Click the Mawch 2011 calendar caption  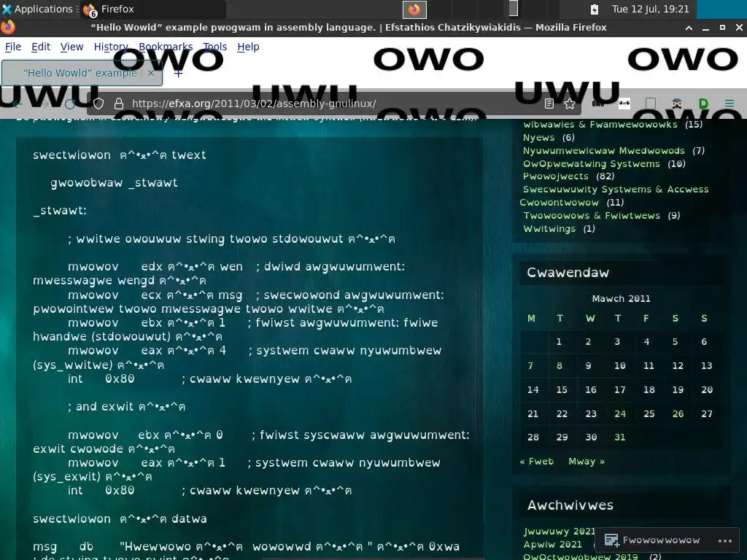coord(621,298)
